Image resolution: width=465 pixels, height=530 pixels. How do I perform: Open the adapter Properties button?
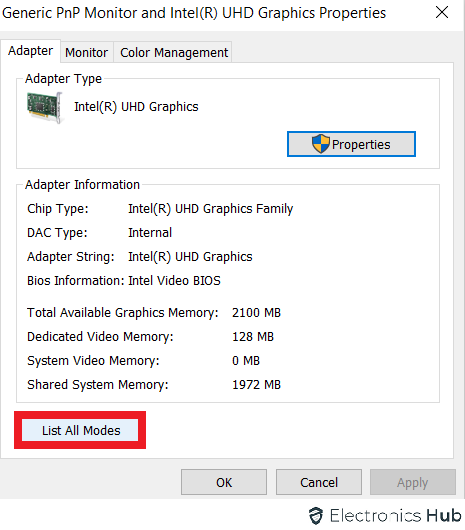(x=351, y=144)
